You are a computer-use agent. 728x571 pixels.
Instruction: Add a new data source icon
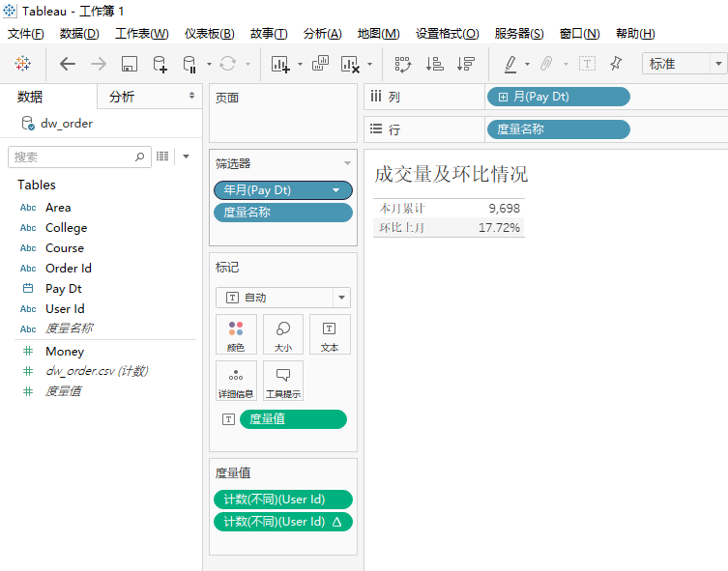(160, 64)
